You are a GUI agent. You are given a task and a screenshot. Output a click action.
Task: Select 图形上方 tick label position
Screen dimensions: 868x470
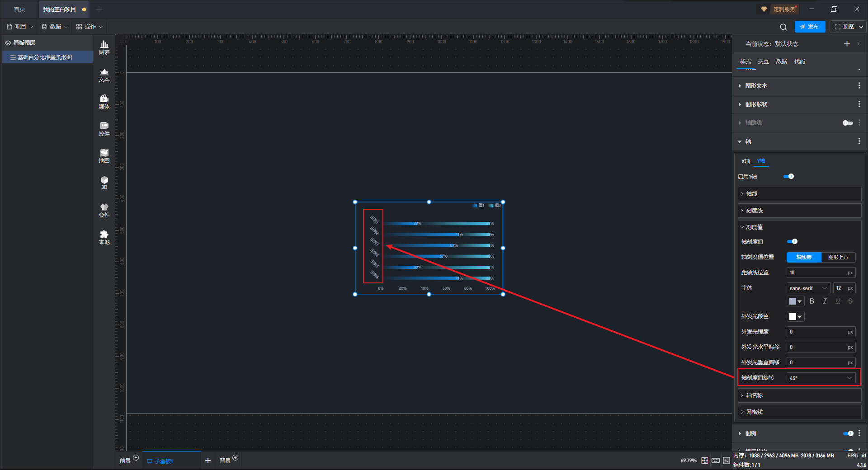838,257
